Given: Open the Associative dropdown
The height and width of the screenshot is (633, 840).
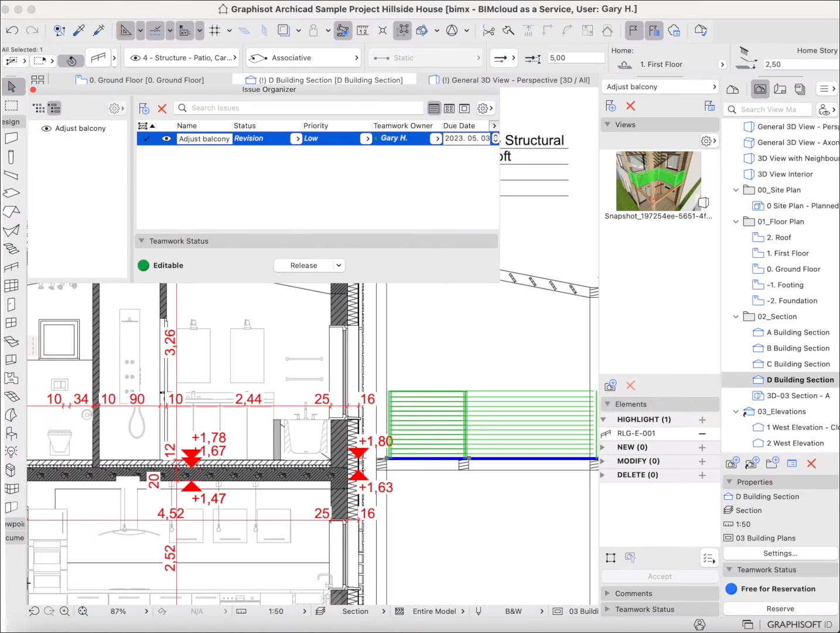Looking at the screenshot, I should [x=303, y=57].
